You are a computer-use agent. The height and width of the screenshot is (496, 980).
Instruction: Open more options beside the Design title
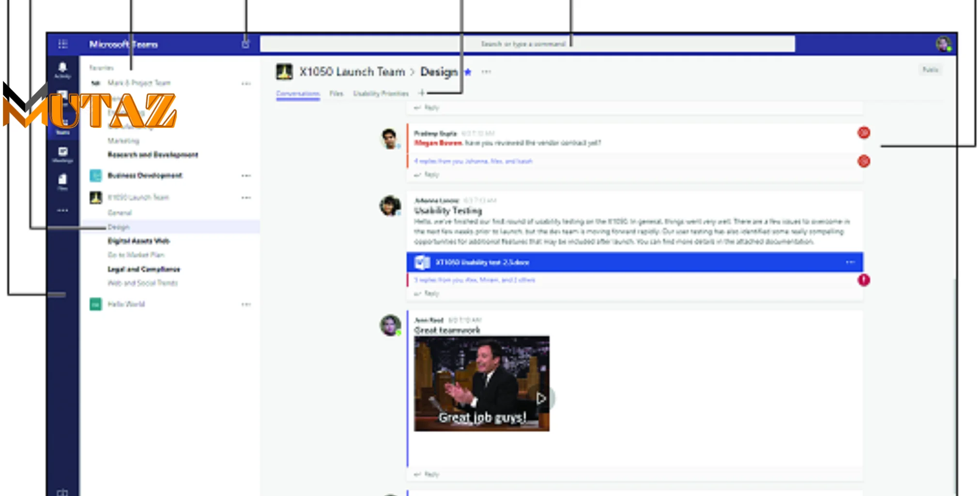coord(486,72)
